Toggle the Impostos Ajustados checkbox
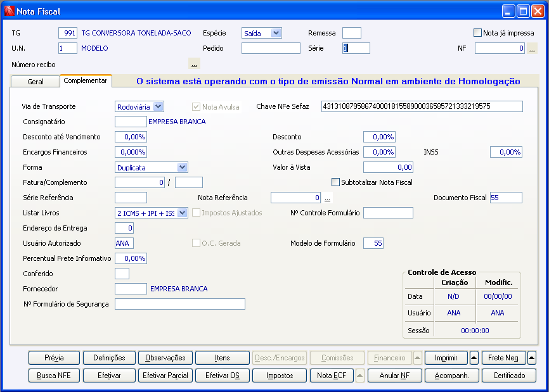The image size is (549, 392). pyautogui.click(x=196, y=213)
